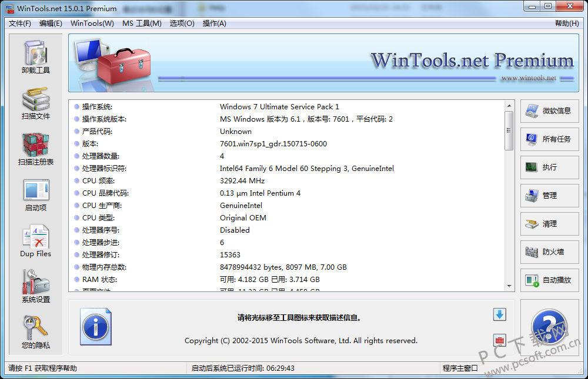Select the 操作系统版本 row

pos(287,119)
